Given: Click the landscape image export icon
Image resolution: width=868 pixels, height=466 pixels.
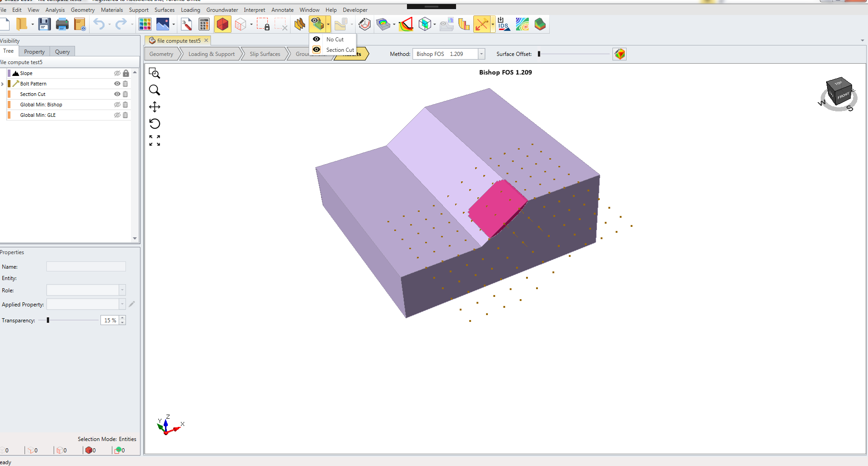Looking at the screenshot, I should 162,24.
